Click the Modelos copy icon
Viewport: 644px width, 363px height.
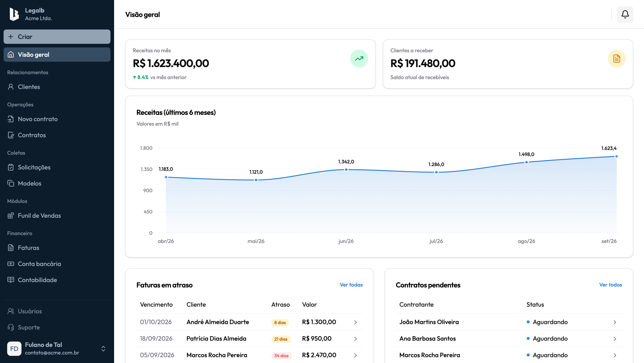pos(11,183)
